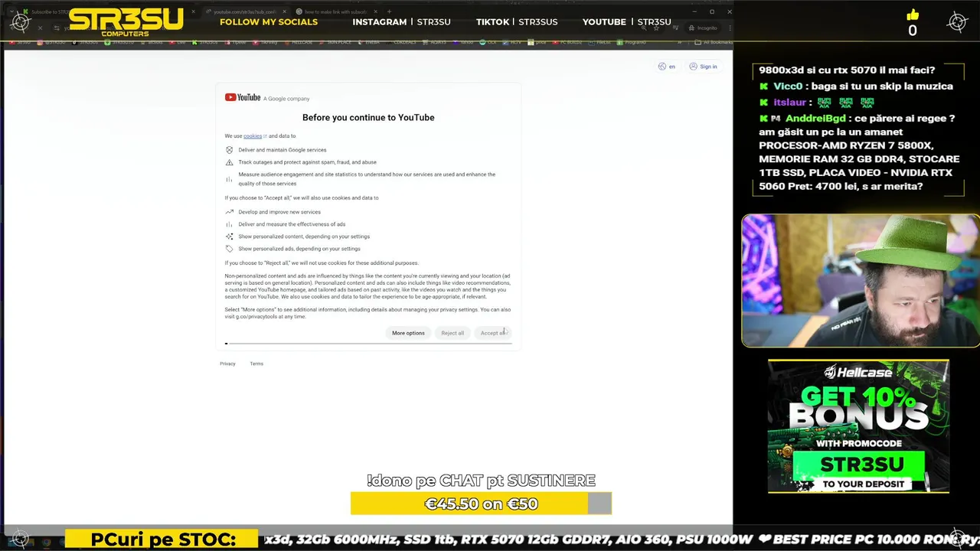Click 'Deliver and measure the effectiveness of ads'
This screenshot has width=980, height=551.
[292, 224]
